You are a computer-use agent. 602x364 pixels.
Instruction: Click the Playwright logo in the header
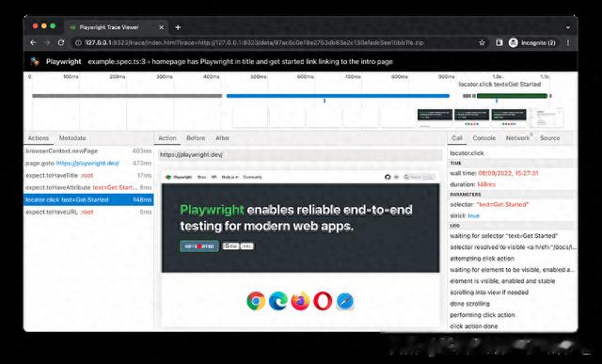pos(35,61)
